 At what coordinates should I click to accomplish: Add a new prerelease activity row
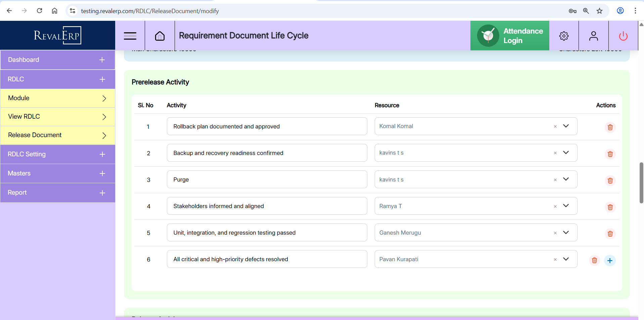point(609,261)
